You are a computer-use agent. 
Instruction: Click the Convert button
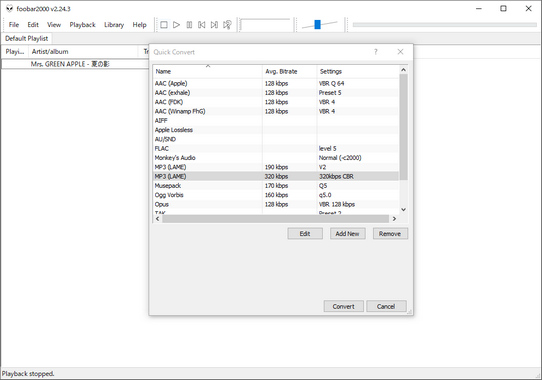[x=344, y=306]
